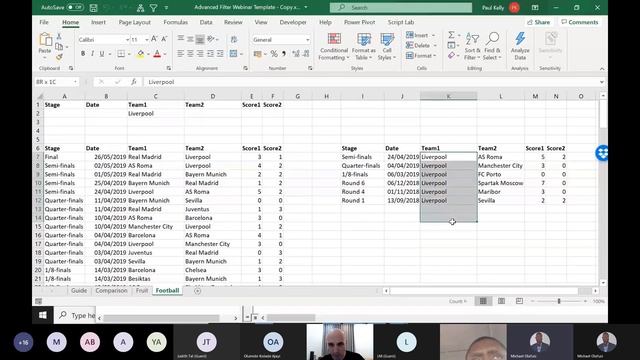Click the Format Painter brush icon

click(x=59, y=57)
